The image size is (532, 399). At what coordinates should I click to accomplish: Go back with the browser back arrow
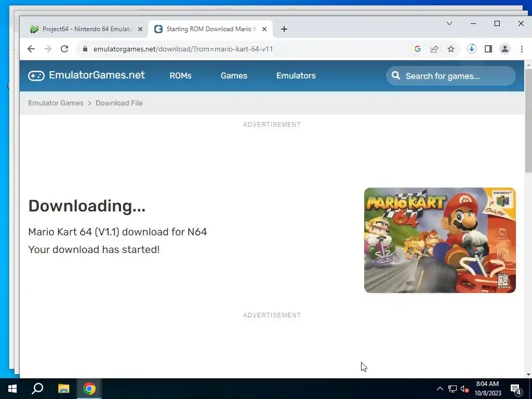[x=31, y=49]
